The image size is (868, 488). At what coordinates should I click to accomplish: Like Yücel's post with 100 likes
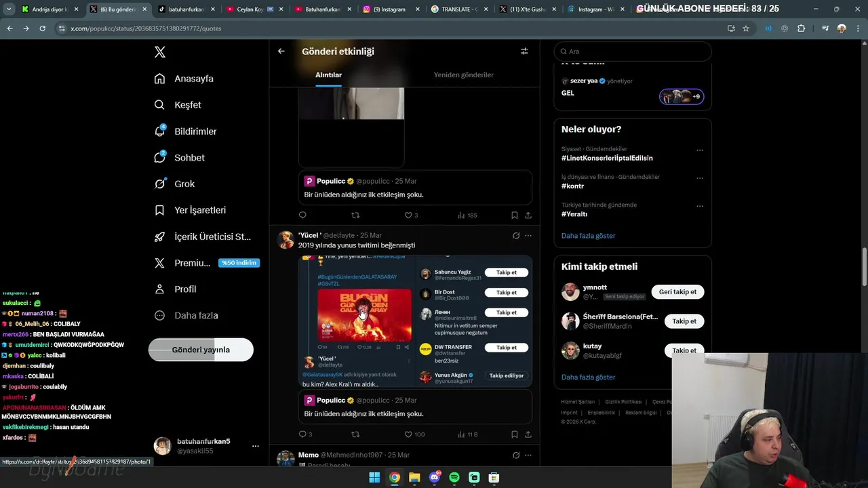[x=414, y=434]
